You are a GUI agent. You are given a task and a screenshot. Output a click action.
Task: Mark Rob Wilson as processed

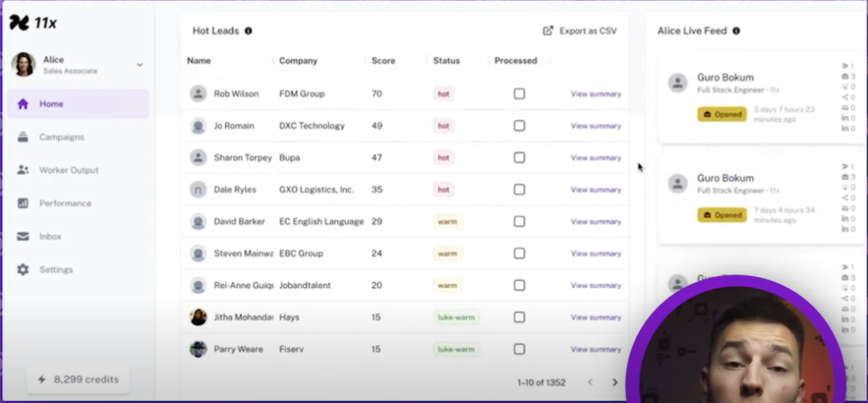point(519,93)
